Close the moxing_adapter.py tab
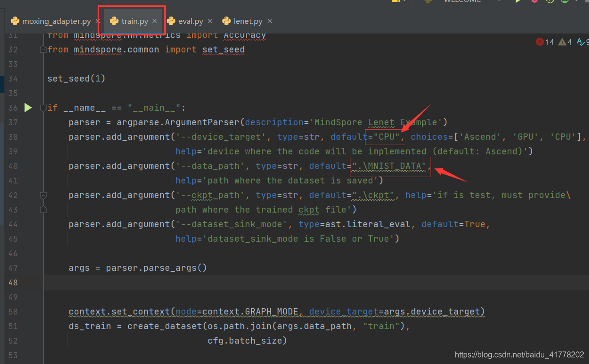Image resolution: width=589 pixels, height=364 pixels. [x=98, y=21]
